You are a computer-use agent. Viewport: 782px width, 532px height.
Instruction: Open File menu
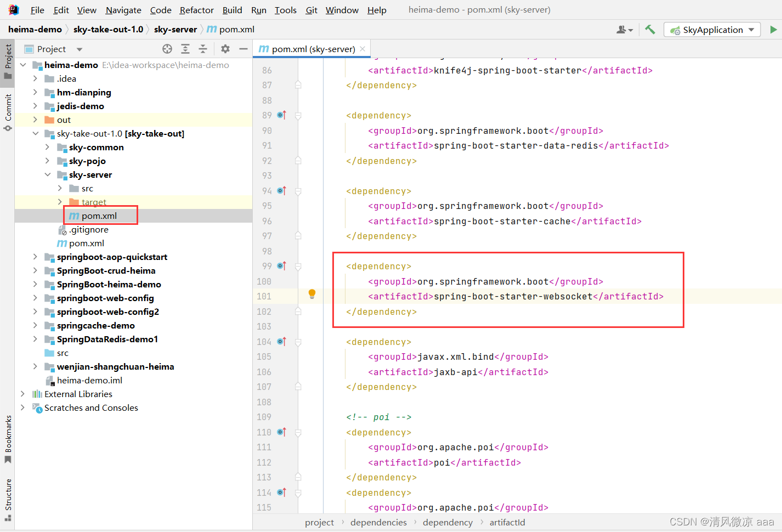pyautogui.click(x=37, y=10)
